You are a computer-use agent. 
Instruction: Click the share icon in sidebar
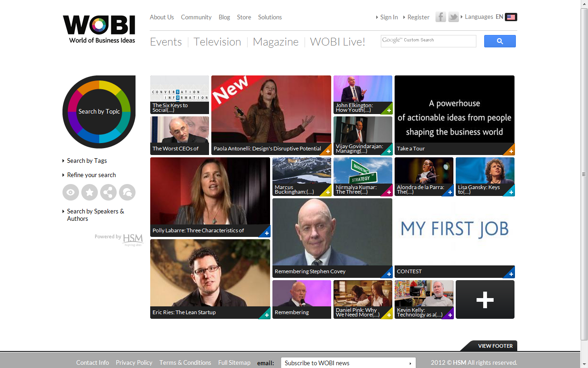[108, 192]
